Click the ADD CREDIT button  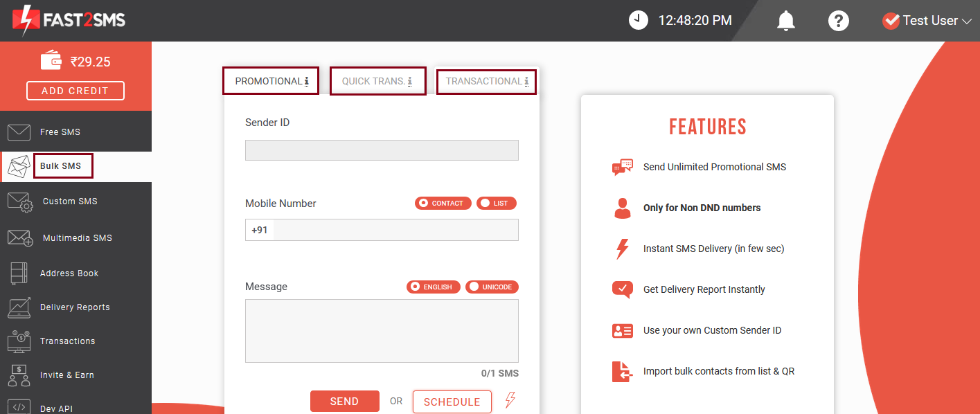[75, 91]
